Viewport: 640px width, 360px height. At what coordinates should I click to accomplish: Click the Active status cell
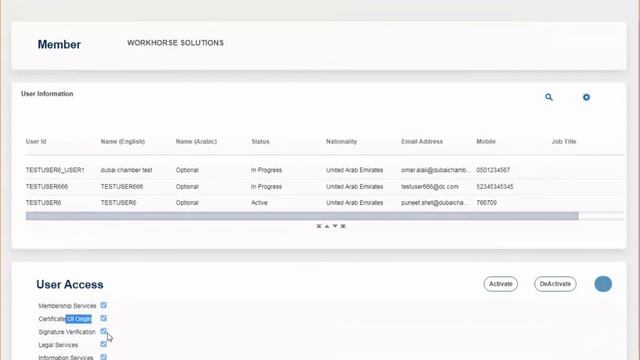click(259, 203)
